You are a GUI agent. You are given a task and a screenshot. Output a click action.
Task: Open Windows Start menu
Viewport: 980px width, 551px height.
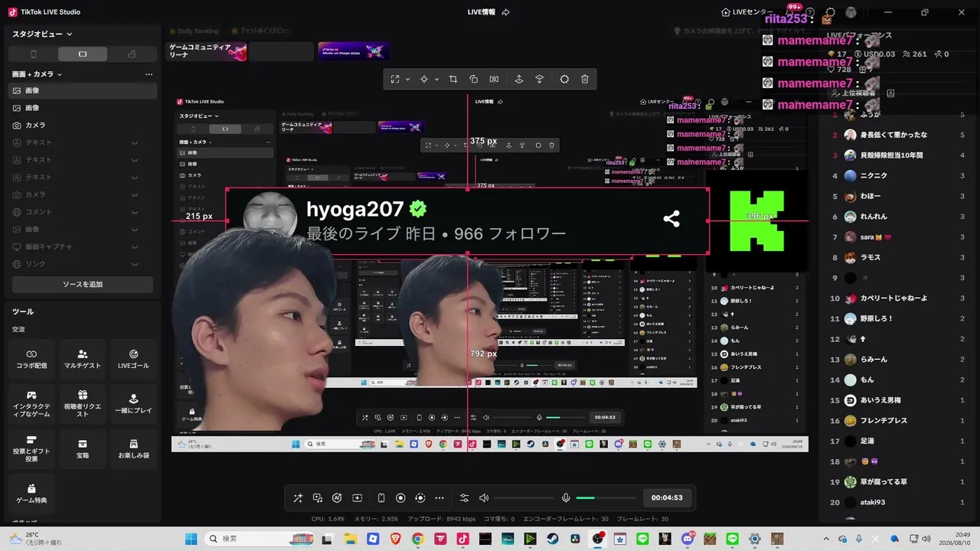(x=191, y=539)
